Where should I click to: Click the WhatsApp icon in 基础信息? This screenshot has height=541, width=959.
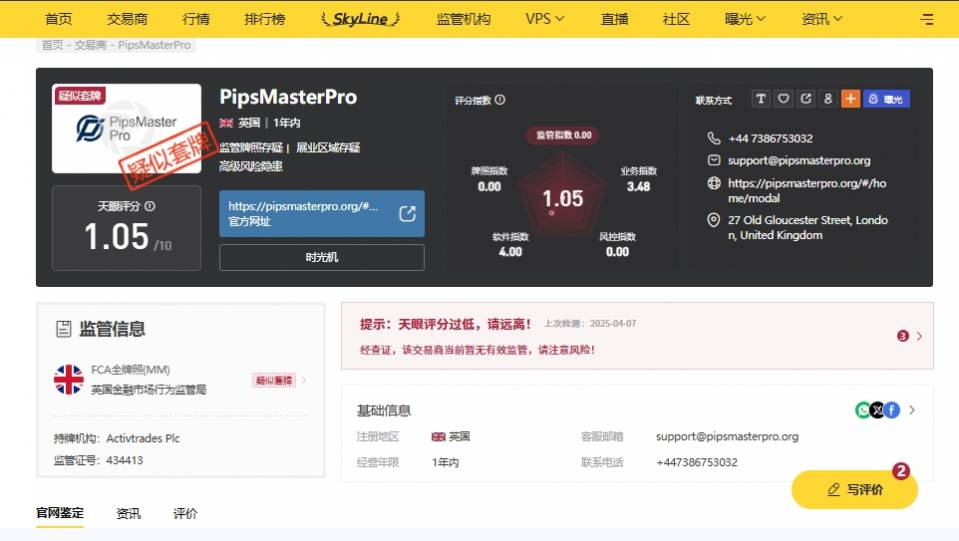[862, 410]
